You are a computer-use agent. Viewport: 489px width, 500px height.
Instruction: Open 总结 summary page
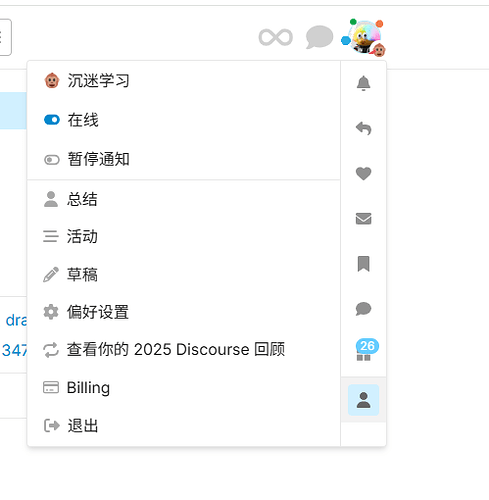click(184, 199)
